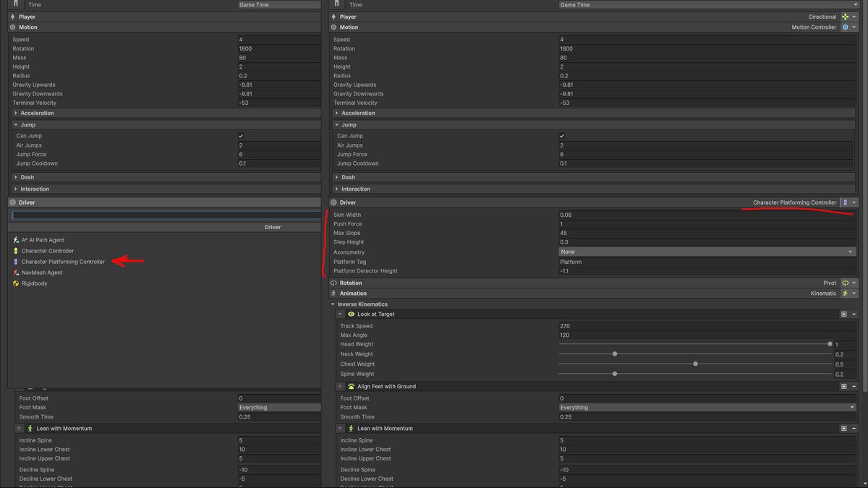Click the Platform Tag value field
The image size is (868, 488).
coord(708,262)
